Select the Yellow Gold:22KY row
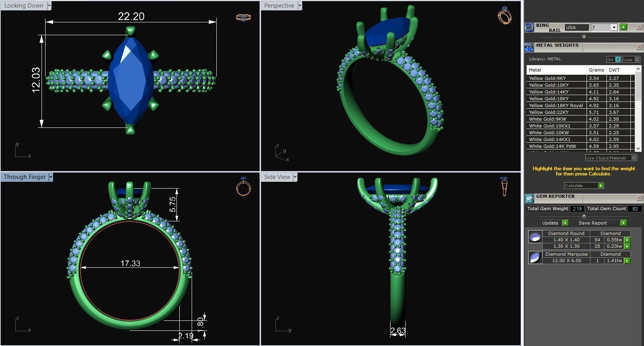This screenshot has width=644, height=346. (581, 112)
